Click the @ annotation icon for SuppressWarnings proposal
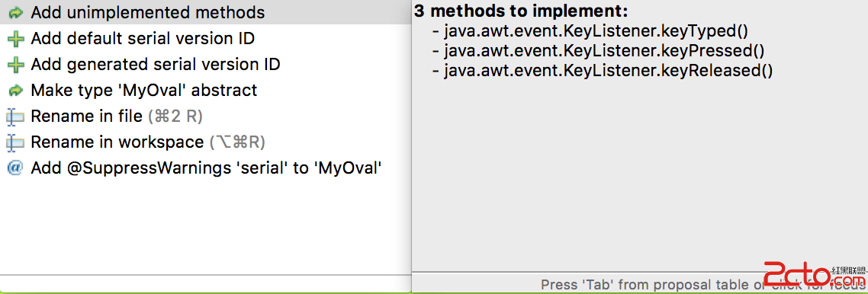This screenshot has width=868, height=294. 15,168
